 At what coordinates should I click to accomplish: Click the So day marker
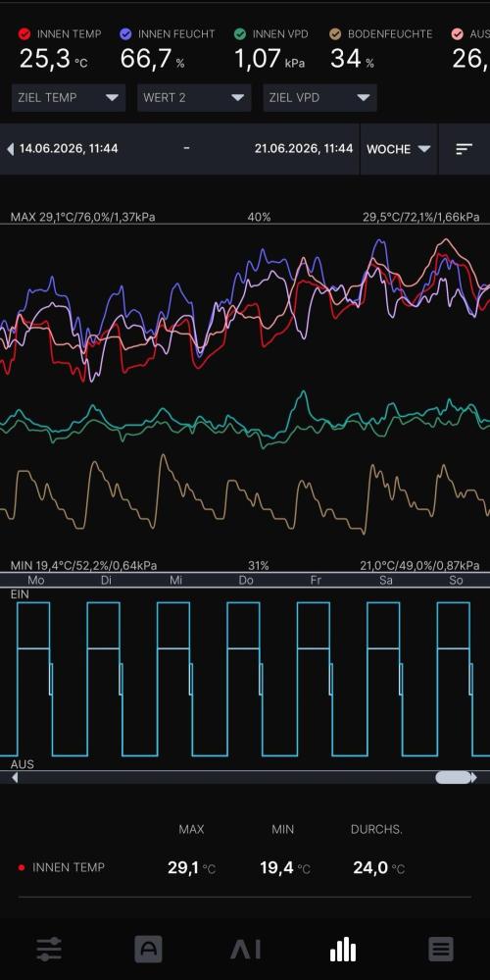(x=457, y=580)
